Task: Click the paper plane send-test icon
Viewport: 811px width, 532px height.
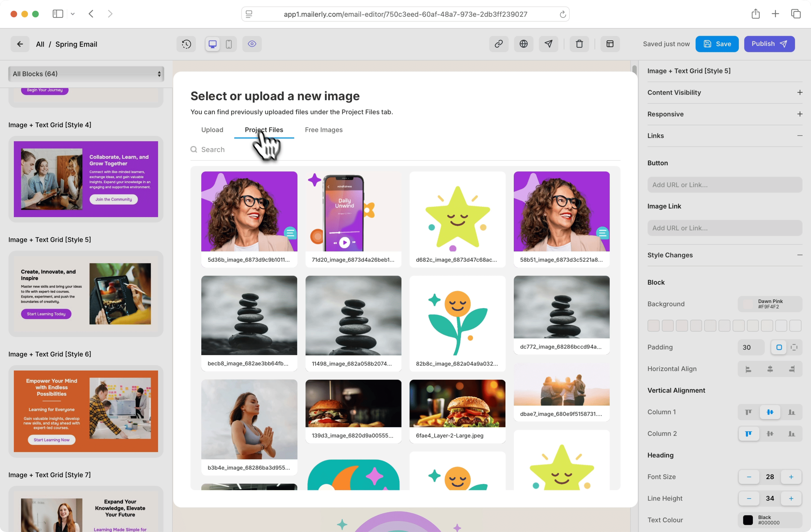Action: [x=548, y=44]
